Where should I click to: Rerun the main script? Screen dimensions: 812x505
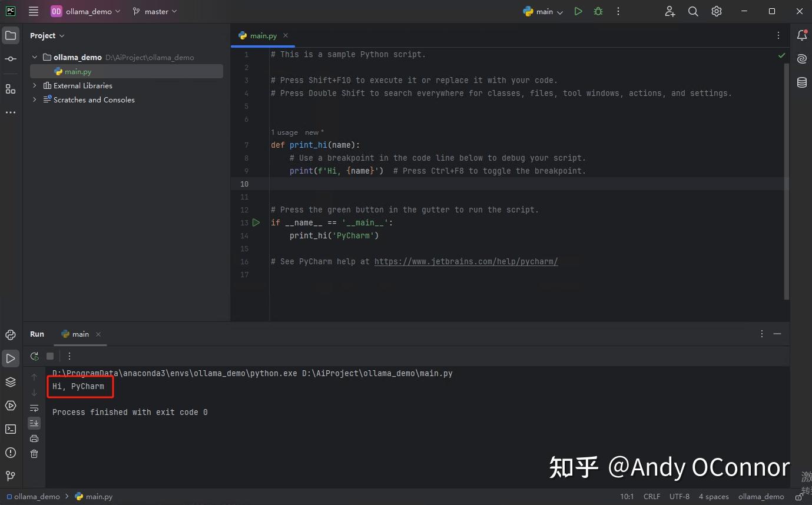(34, 356)
